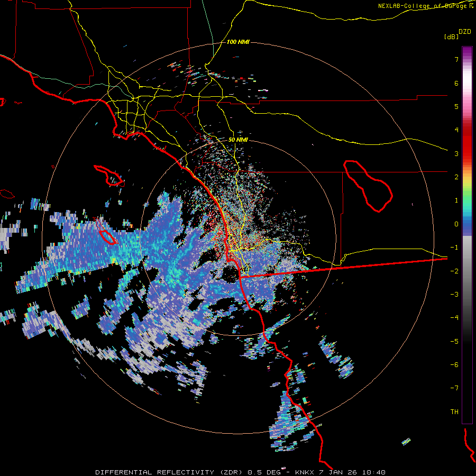Click the positive 4 scale value
Screen dimensions: 476x476
point(456,130)
